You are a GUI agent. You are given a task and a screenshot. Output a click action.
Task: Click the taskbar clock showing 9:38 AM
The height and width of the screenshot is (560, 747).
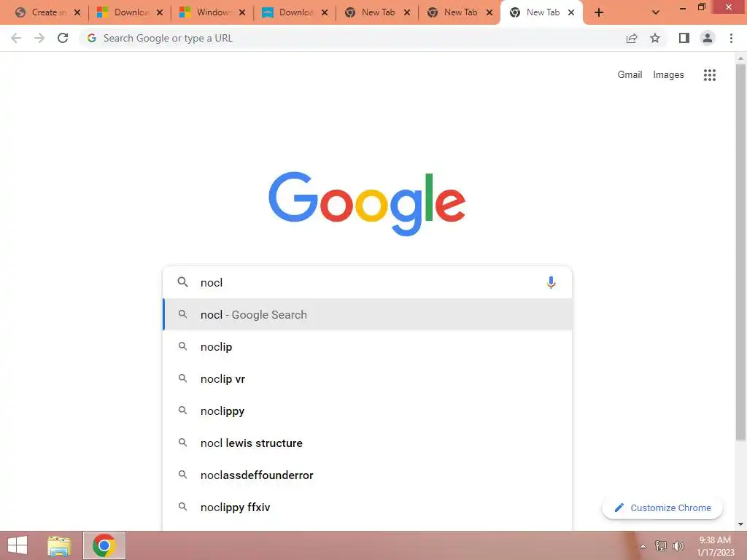715,546
